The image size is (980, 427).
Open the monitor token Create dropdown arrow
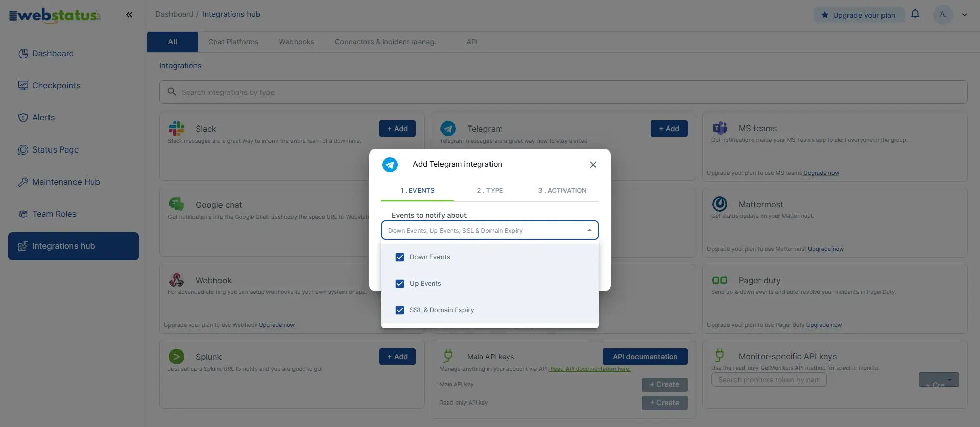pos(950,380)
